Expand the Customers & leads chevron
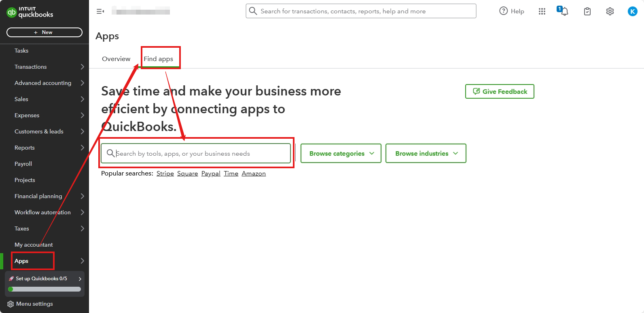Image resolution: width=644 pixels, height=313 pixels. pos(82,131)
